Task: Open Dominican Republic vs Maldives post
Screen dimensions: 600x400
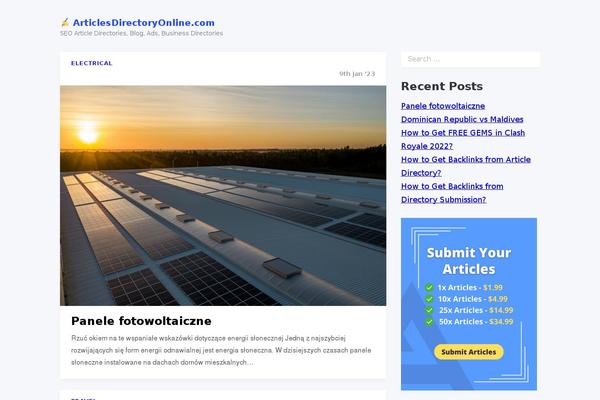Action: pyautogui.click(x=462, y=119)
